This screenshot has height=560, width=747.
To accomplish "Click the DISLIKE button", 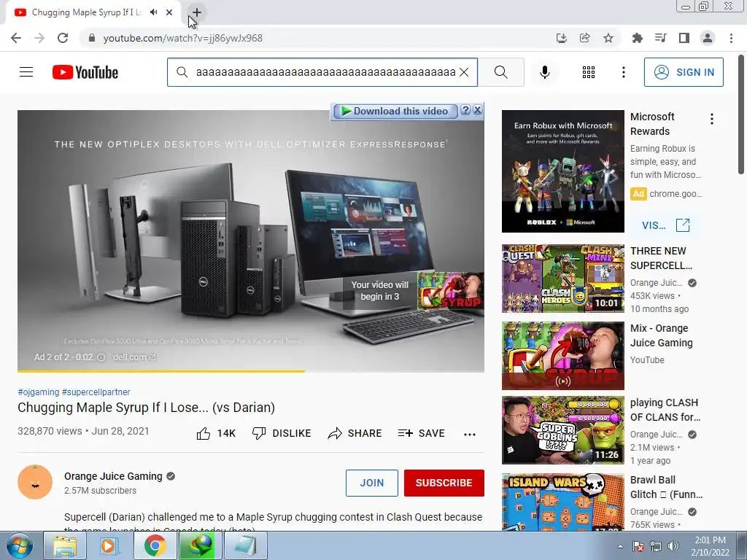I will 282,433.
